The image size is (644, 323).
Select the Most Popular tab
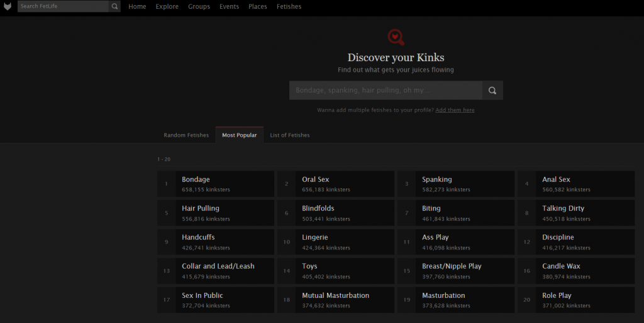pyautogui.click(x=240, y=135)
